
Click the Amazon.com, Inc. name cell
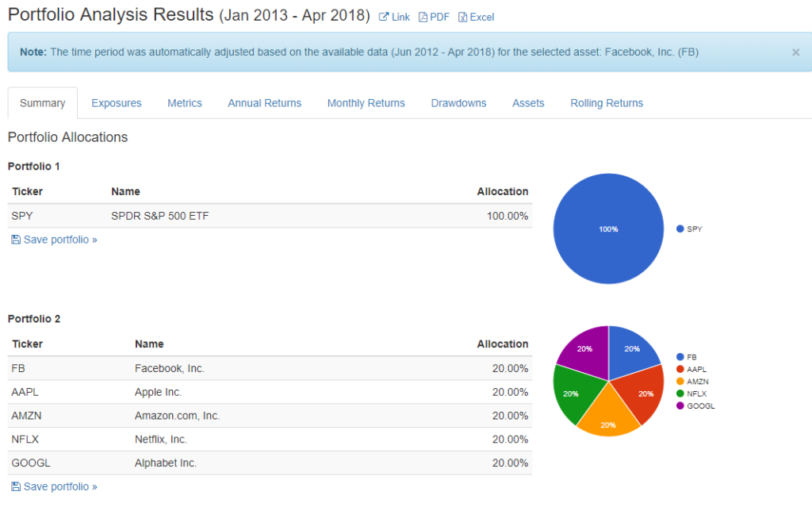point(178,416)
